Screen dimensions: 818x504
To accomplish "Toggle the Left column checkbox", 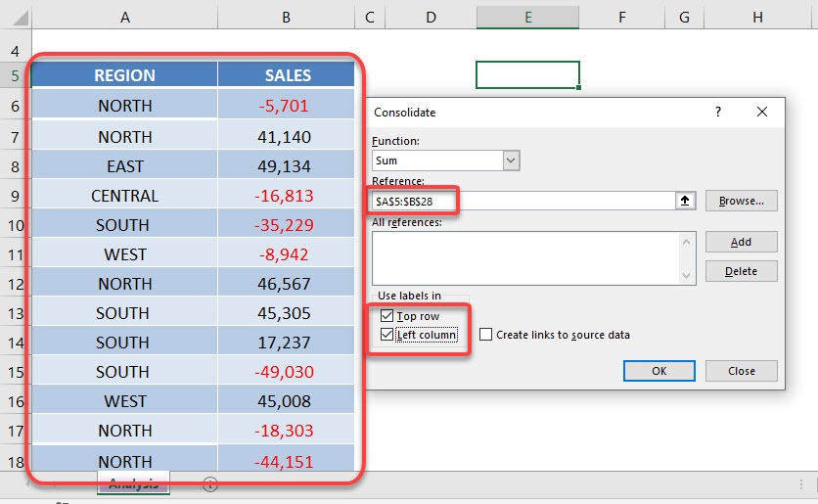I will click(386, 335).
